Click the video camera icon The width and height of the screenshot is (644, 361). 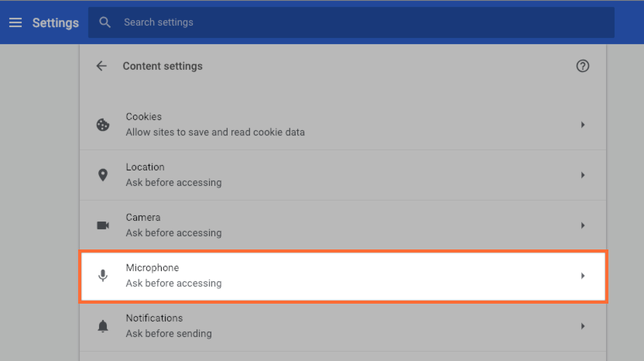pos(103,225)
